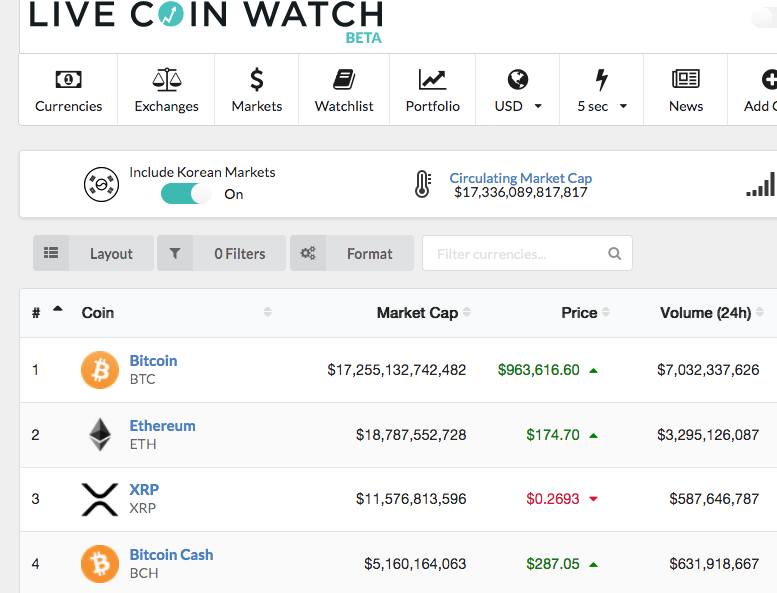Open Markets using the dollar sign icon
This screenshot has width=777, height=593.
click(x=257, y=79)
